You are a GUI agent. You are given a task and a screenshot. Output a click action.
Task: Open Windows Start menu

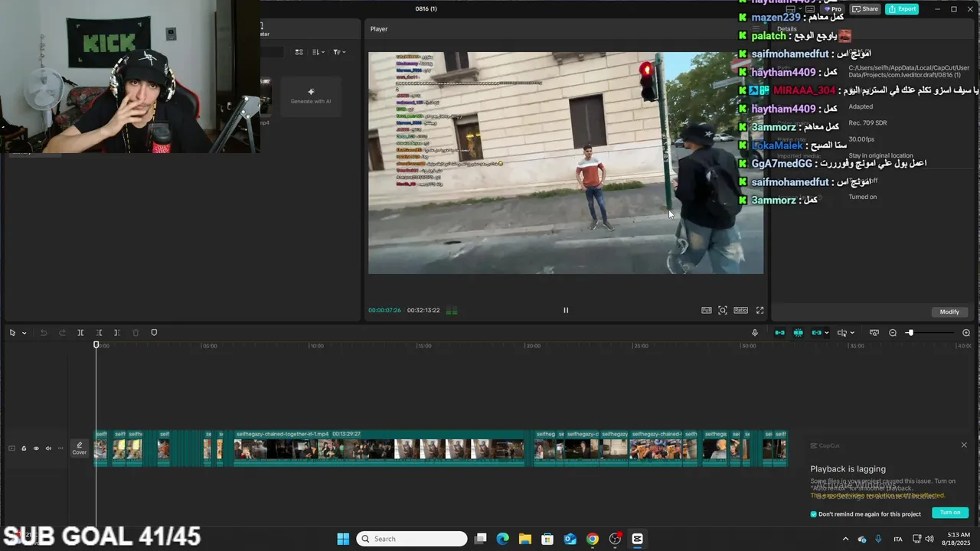[343, 539]
